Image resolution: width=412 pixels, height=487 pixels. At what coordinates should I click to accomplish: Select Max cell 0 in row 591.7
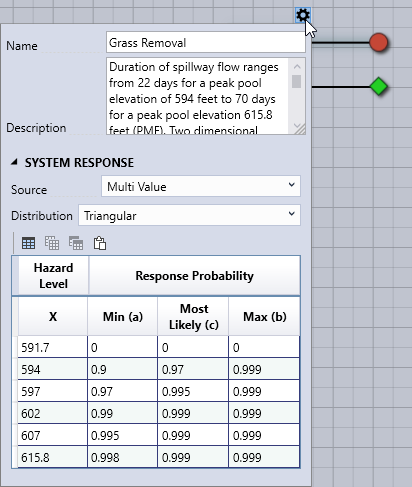(264, 347)
